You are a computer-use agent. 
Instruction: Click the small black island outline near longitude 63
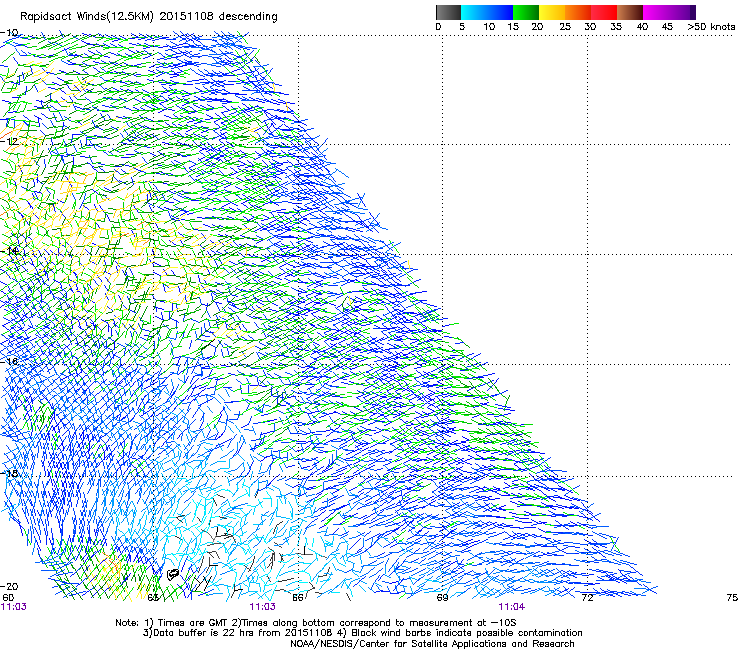tap(173, 574)
